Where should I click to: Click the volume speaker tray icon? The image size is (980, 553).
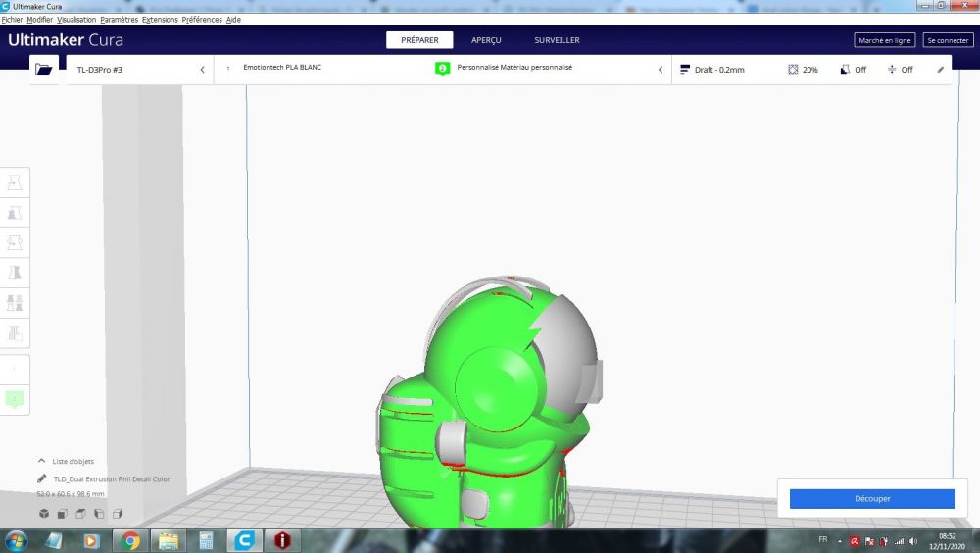[x=913, y=541]
